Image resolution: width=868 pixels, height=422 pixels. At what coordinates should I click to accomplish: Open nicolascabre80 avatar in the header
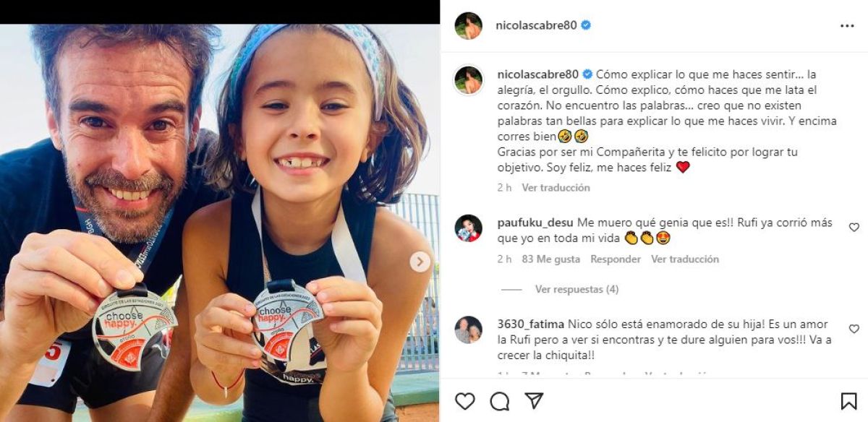pos(468,25)
